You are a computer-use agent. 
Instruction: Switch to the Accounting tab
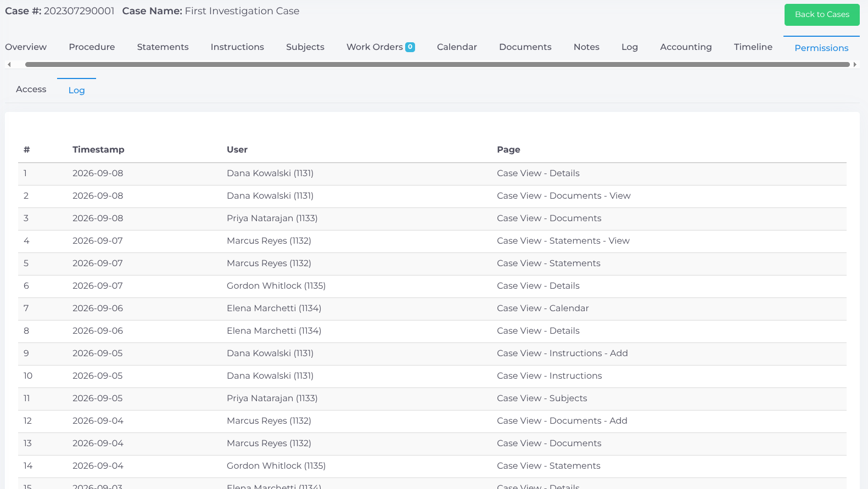686,47
